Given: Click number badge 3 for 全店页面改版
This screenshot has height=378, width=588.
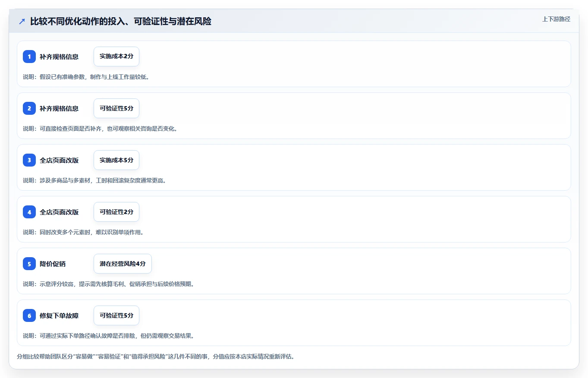Looking at the screenshot, I should coord(29,160).
